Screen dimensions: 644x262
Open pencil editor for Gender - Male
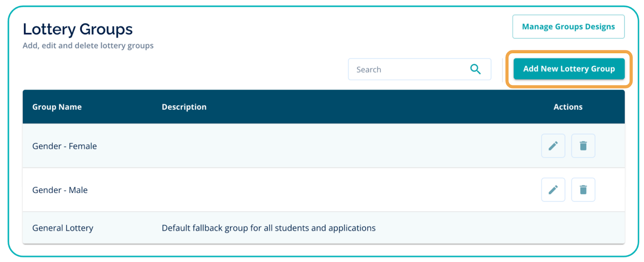[553, 190]
